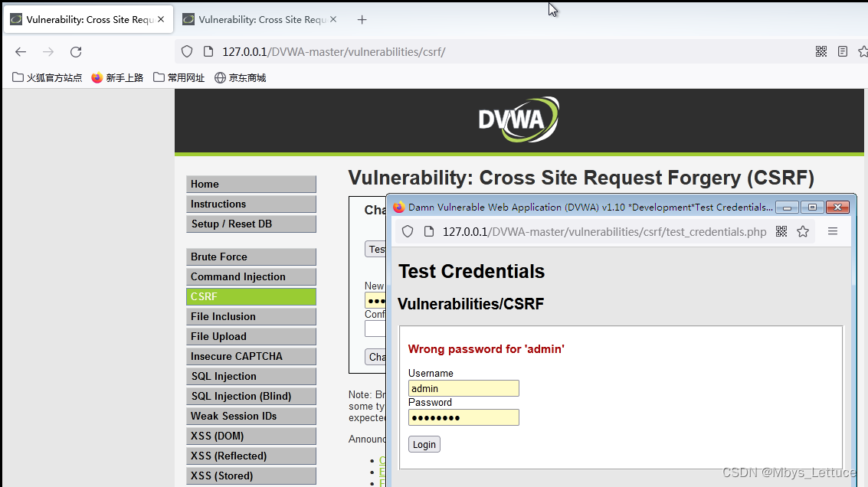Go back with the browser back arrow
This screenshot has height=487, width=868.
click(21, 52)
